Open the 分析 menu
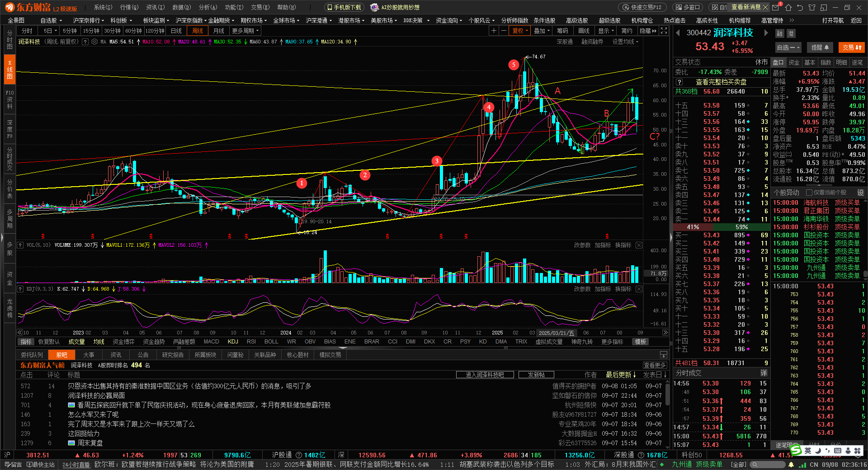The height and width of the screenshot is (470, 868). pos(208,7)
